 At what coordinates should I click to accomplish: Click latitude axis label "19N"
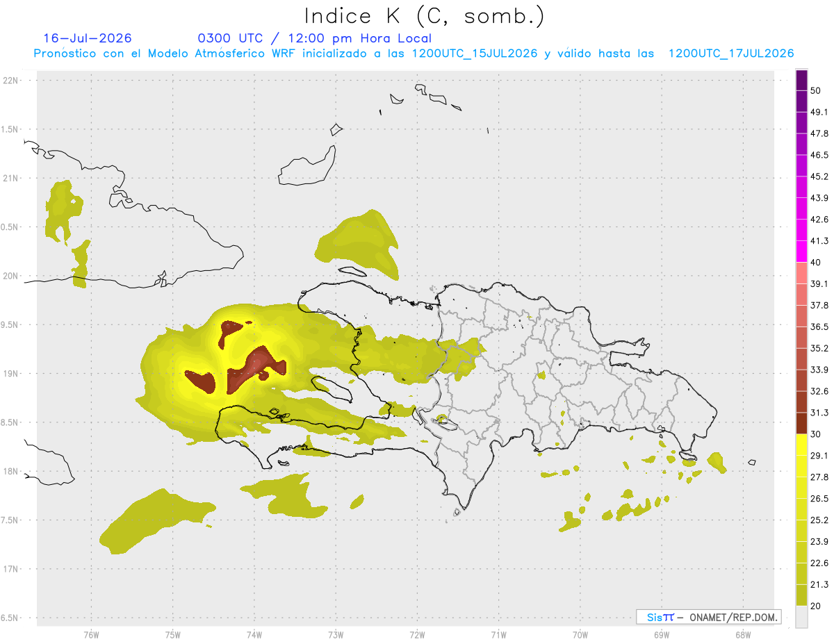(10, 374)
